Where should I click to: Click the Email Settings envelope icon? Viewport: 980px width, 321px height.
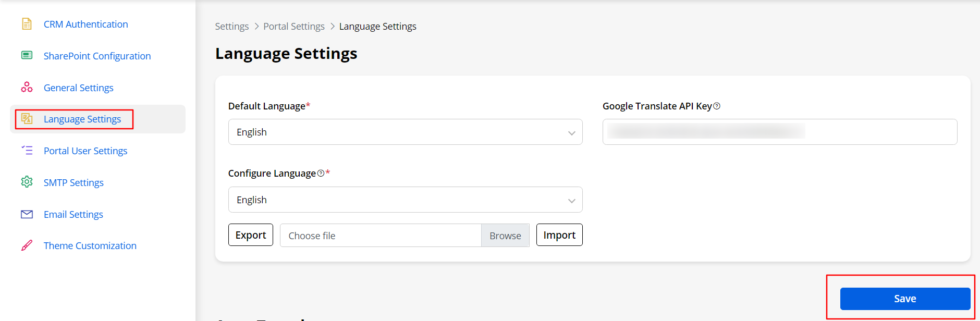tap(27, 214)
